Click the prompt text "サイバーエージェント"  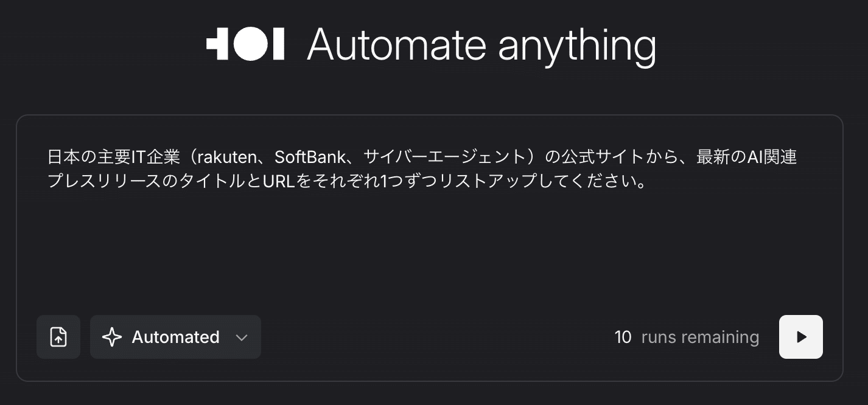coord(444,157)
